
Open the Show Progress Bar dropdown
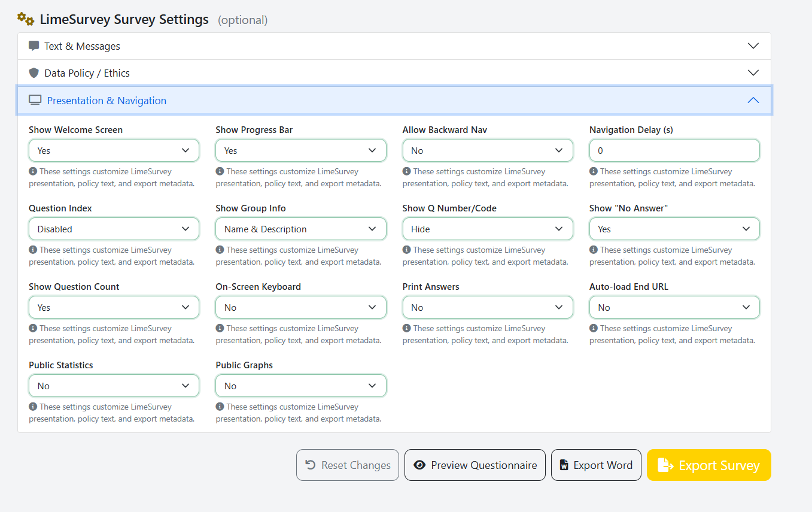point(301,150)
